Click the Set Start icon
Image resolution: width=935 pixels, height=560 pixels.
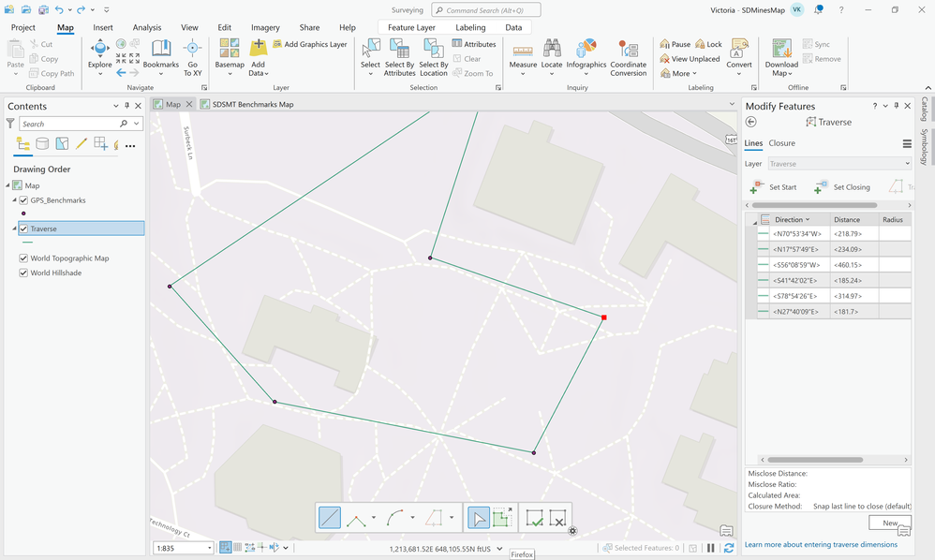pyautogui.click(x=756, y=187)
